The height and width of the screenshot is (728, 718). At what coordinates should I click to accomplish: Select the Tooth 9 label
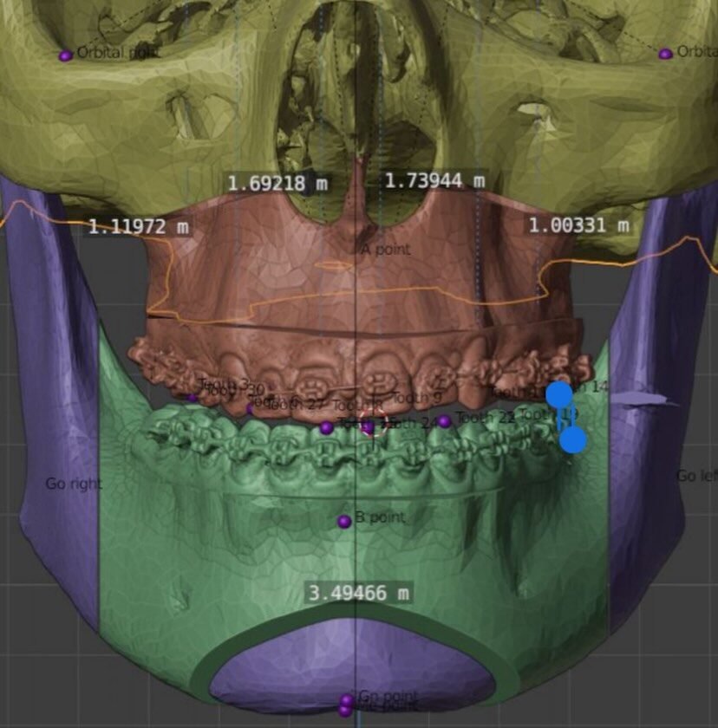pos(417,398)
